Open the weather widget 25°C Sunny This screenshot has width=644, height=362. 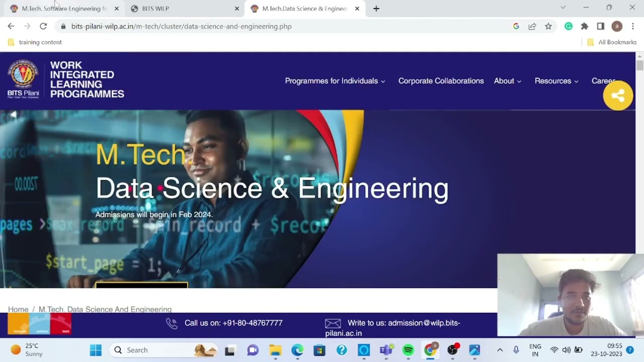coord(28,350)
